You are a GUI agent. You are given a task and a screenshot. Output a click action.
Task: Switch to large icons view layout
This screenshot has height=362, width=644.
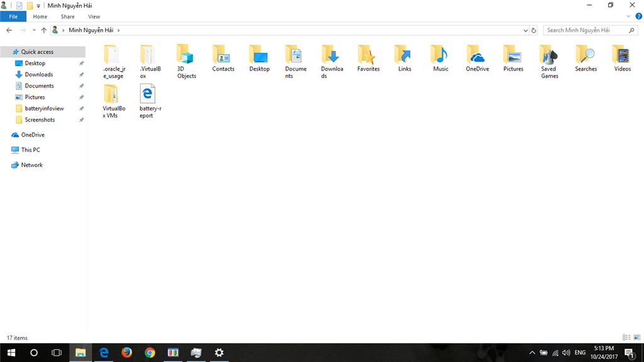[637, 337]
